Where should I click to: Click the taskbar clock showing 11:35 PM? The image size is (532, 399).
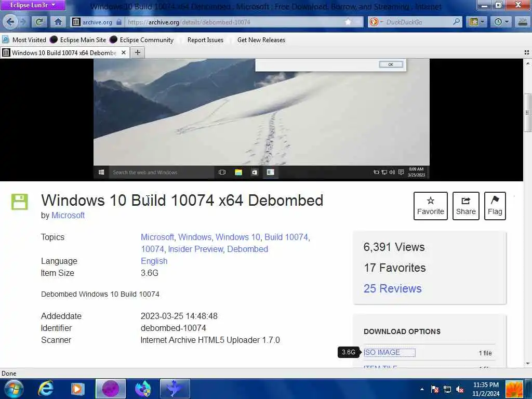(486, 389)
